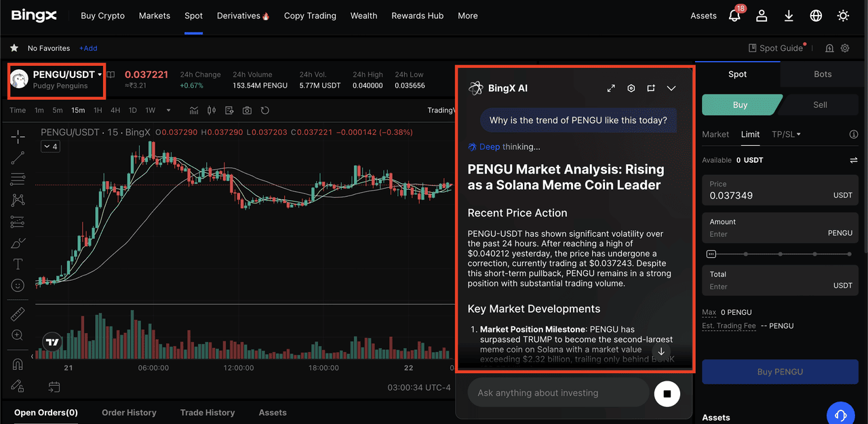This screenshot has height=424, width=868.
Task: Open the language globe selector
Action: pos(816,16)
